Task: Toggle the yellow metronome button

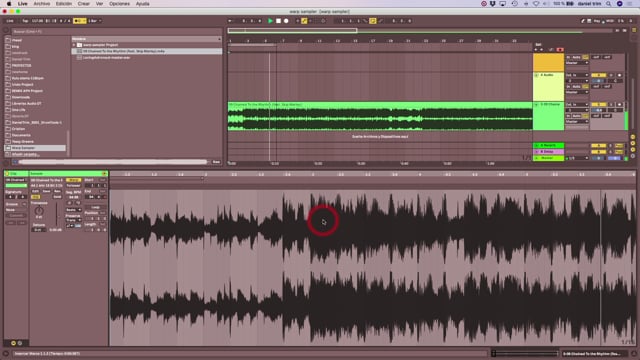Action: (x=79, y=21)
